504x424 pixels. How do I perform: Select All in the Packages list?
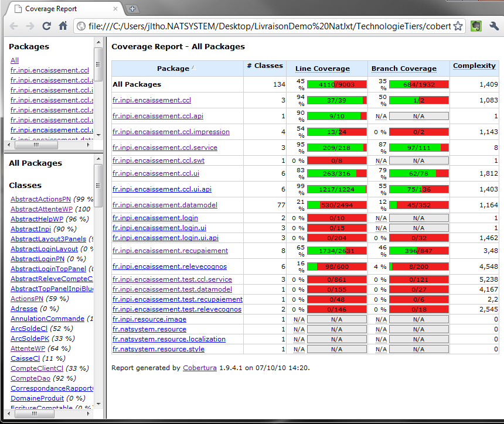coord(15,60)
